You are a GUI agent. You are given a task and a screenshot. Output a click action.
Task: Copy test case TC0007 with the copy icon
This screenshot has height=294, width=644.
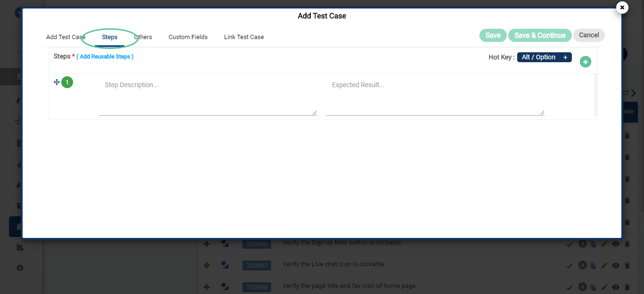pos(593,266)
